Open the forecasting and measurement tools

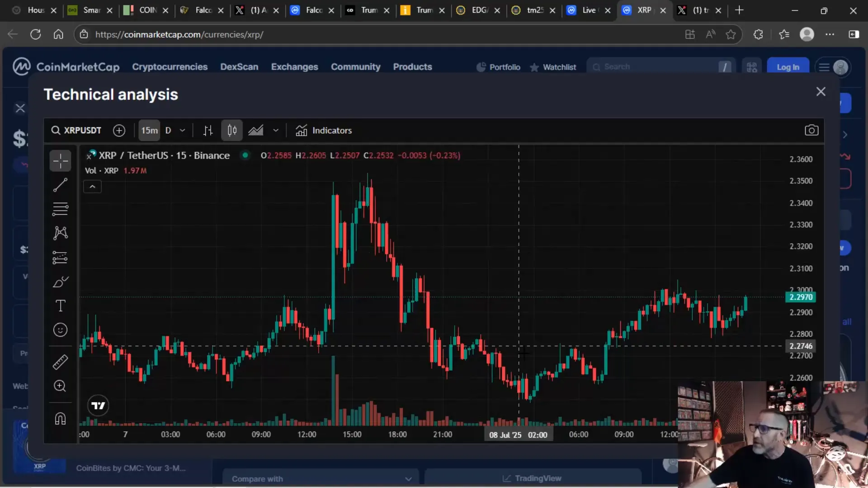[60, 258]
